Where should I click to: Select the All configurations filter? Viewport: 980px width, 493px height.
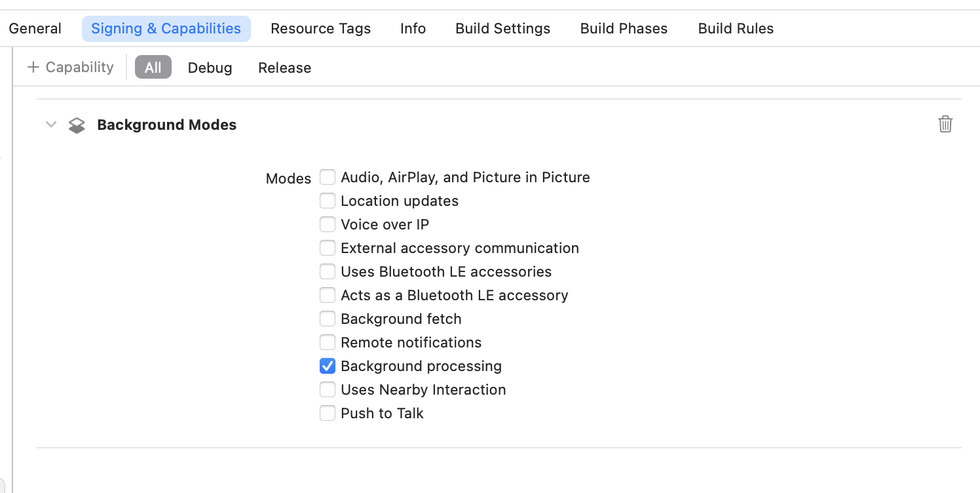coord(153,68)
